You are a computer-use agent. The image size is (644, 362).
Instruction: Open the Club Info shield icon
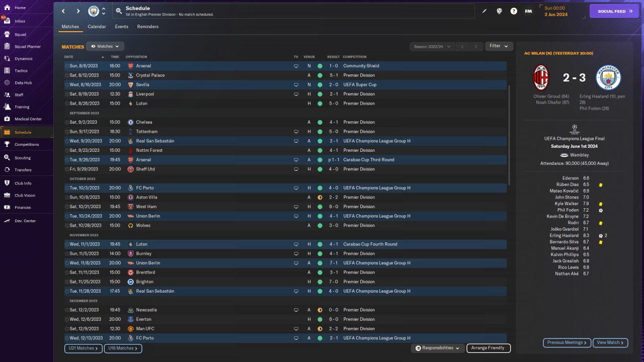[8, 183]
